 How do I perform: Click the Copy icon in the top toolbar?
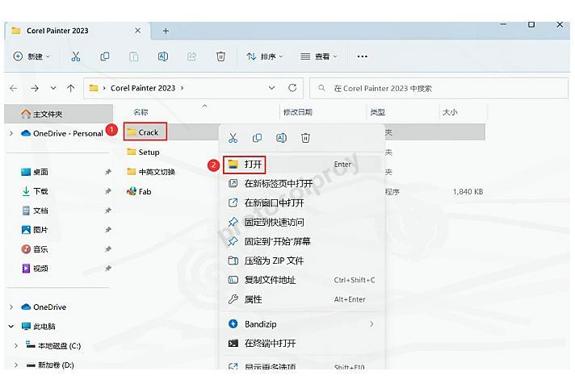pyautogui.click(x=104, y=56)
